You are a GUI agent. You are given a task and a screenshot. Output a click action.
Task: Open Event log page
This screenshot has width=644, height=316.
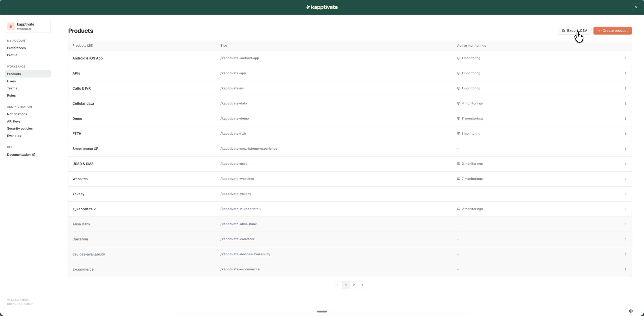pyautogui.click(x=14, y=136)
